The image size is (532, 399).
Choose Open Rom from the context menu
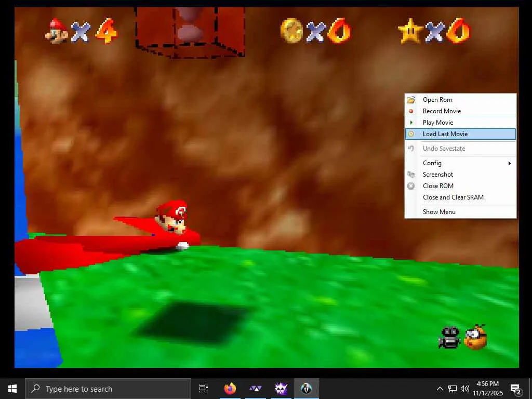click(460, 100)
